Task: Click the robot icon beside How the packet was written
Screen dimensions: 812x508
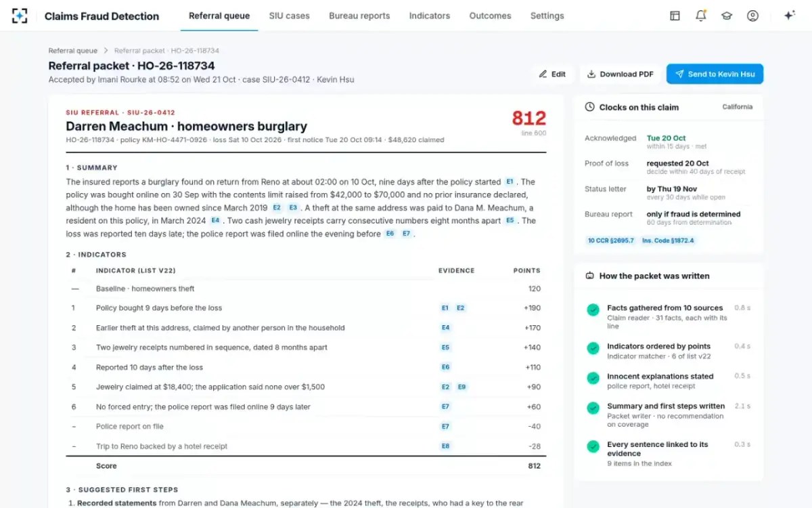Action: tap(589, 276)
